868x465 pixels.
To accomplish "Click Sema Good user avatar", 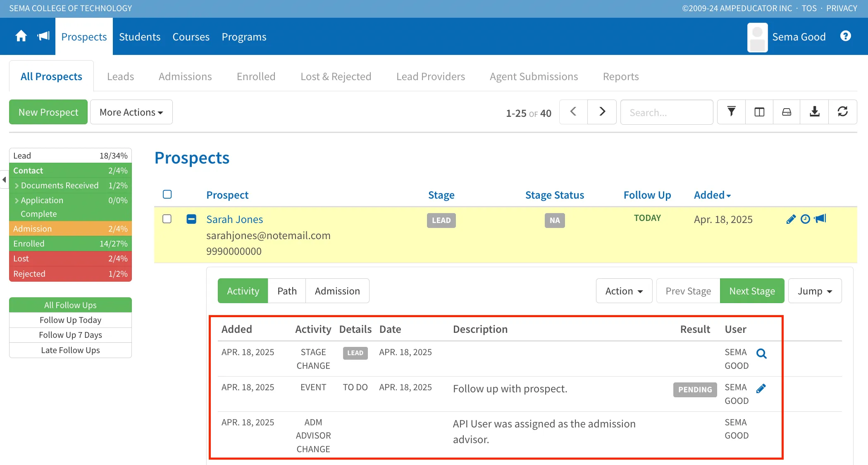I will tap(757, 37).
